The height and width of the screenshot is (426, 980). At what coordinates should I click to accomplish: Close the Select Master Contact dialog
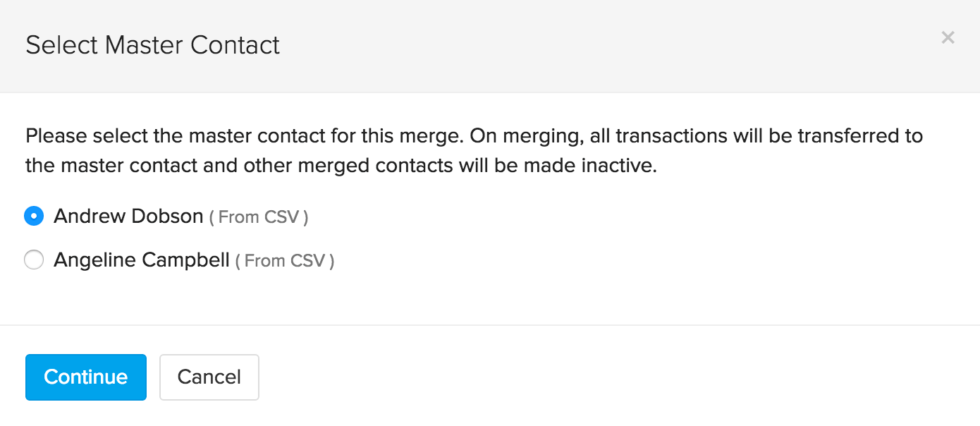coord(948,37)
